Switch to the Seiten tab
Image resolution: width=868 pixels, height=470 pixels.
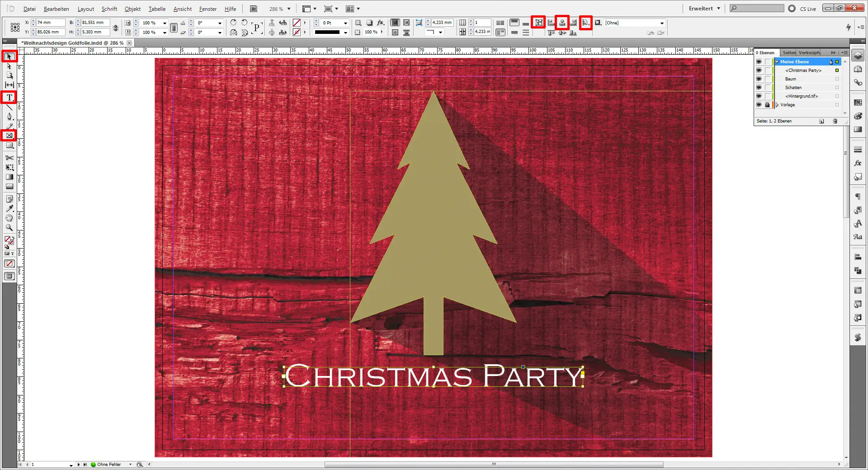[x=788, y=53]
